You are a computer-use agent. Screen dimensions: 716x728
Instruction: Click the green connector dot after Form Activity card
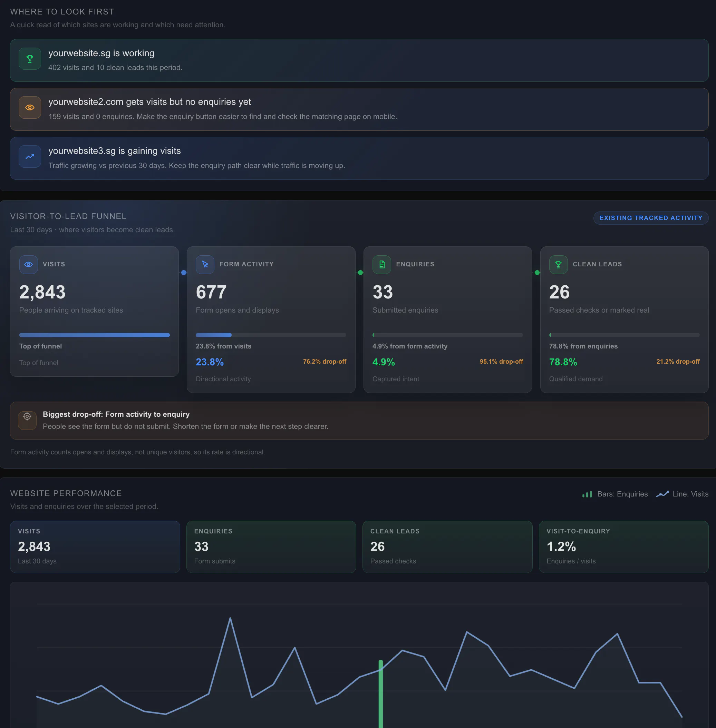[360, 273]
